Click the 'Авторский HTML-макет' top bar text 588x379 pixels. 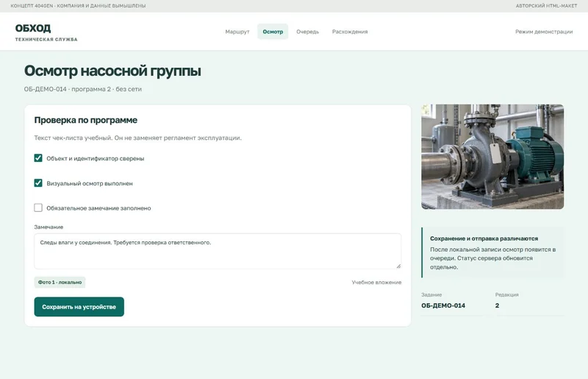pyautogui.click(x=546, y=6)
